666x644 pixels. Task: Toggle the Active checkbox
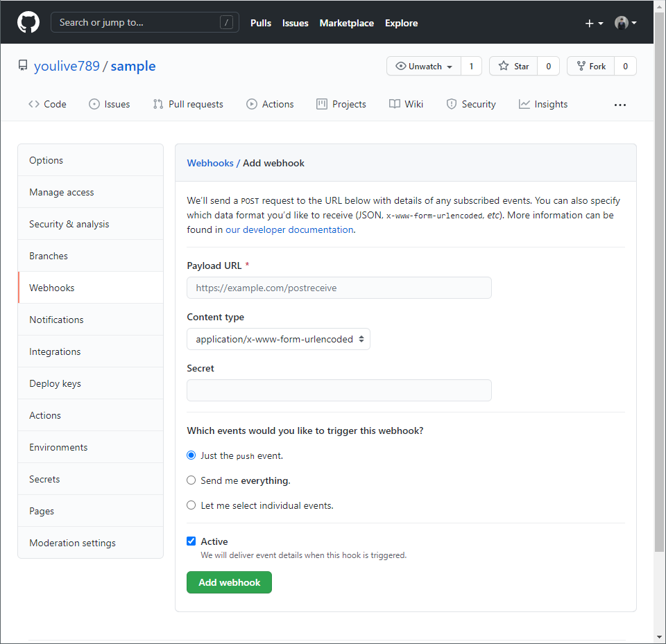tap(191, 541)
